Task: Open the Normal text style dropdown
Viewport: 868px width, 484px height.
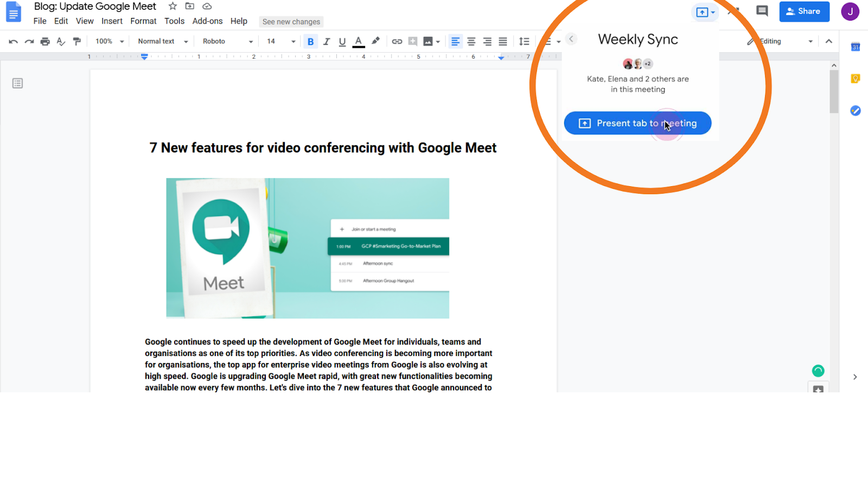Action: [x=163, y=41]
